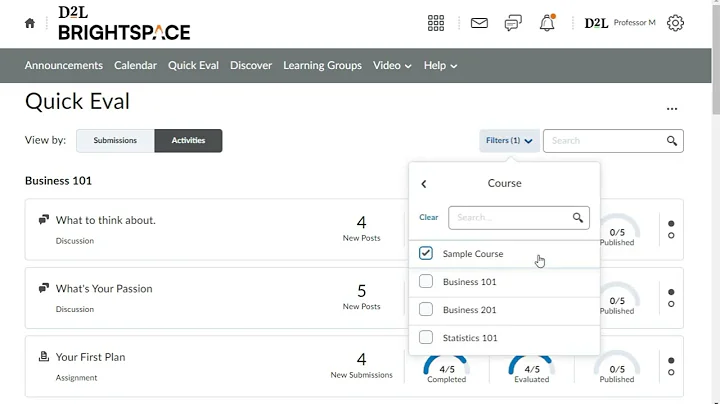Open the admin tools gear icon
The image size is (720, 404).
pos(675,23)
